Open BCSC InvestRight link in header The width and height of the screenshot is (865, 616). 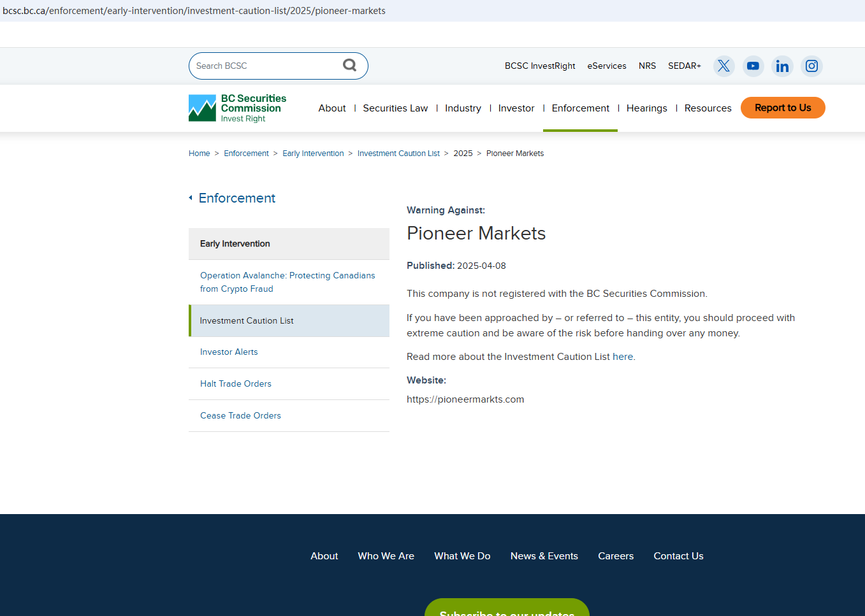[539, 66]
